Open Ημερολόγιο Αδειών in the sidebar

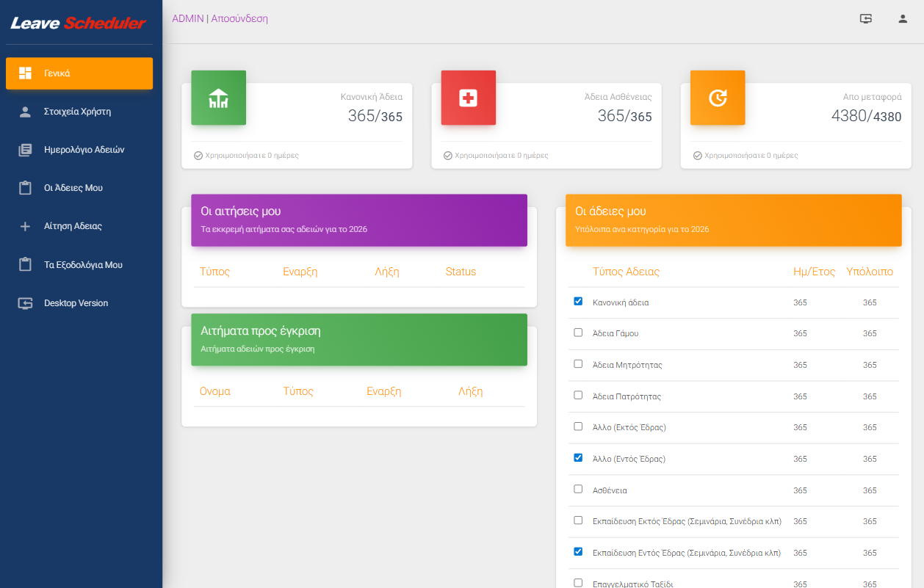click(84, 150)
